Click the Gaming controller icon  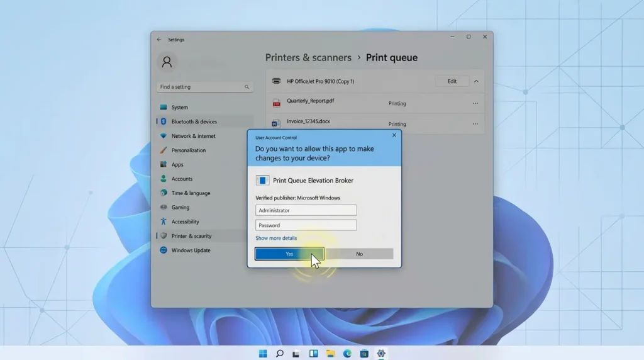tap(164, 207)
